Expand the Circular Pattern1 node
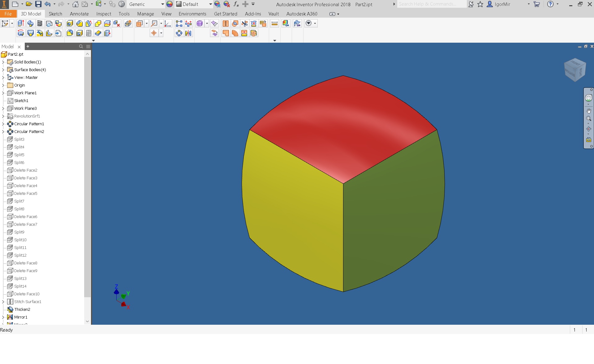The image size is (594, 364). coord(3,123)
